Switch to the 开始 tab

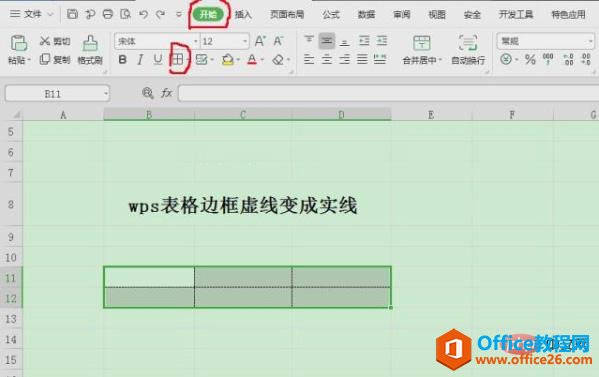[x=208, y=15]
